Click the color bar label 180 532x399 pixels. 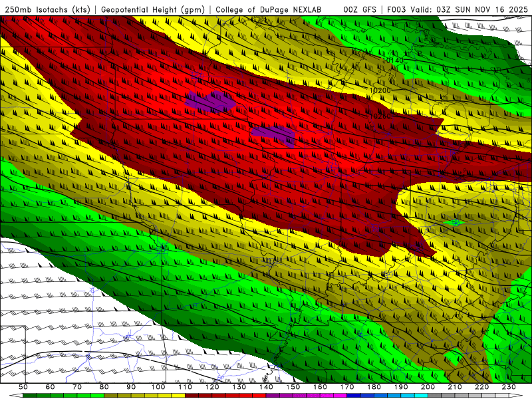tap(374, 387)
